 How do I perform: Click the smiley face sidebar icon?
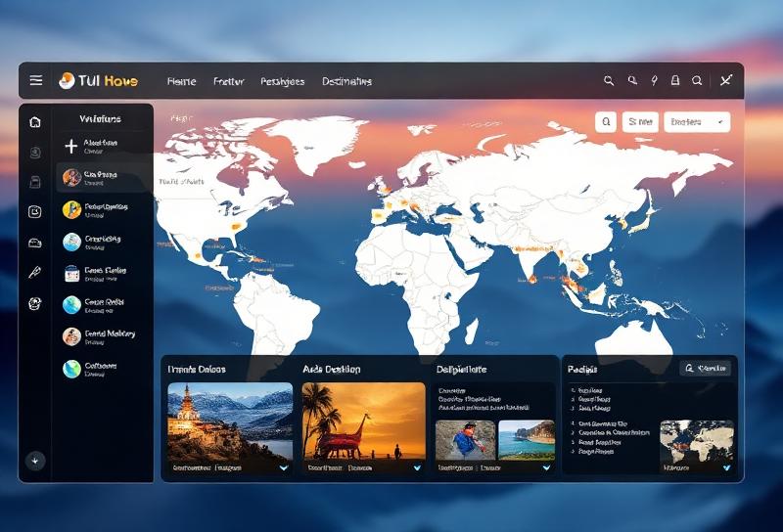tap(35, 211)
